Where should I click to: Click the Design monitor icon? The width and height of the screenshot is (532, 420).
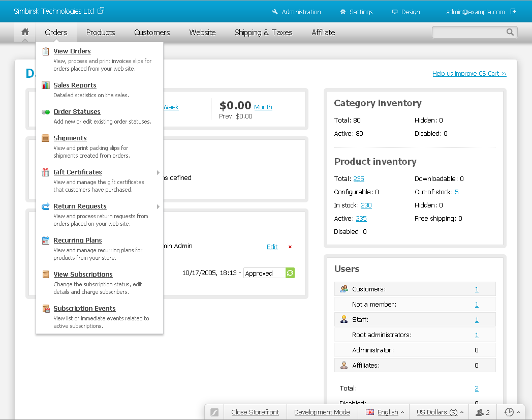point(395,12)
